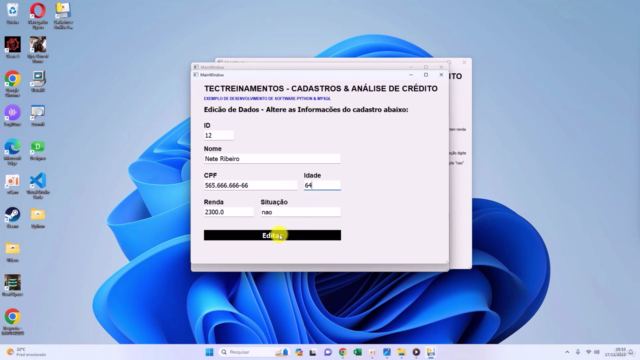Open the folder icon below Steam

pos(13,252)
